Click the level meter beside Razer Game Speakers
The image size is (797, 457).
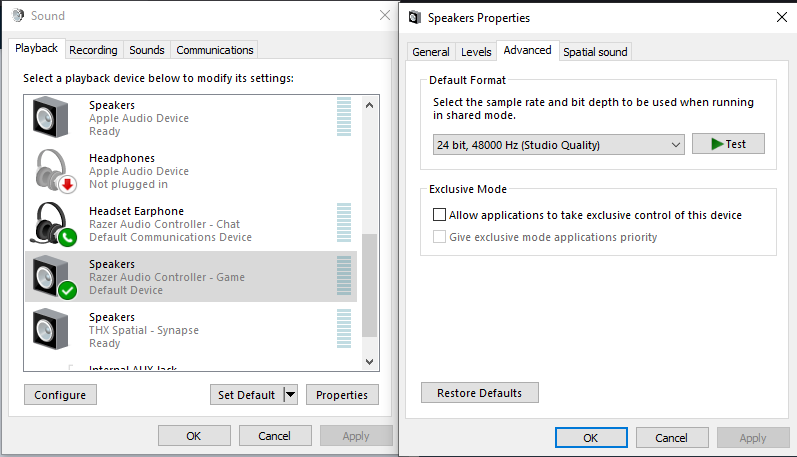344,276
